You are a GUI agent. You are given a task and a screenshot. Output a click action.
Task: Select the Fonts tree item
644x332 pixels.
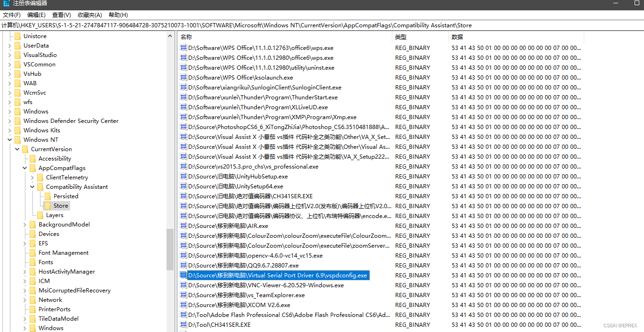pos(46,262)
